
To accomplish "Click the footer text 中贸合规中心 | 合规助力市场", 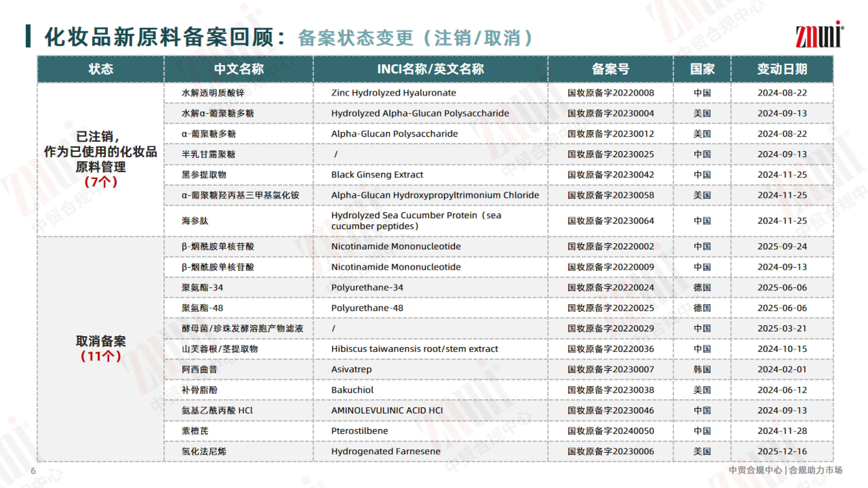I will click(x=785, y=470).
